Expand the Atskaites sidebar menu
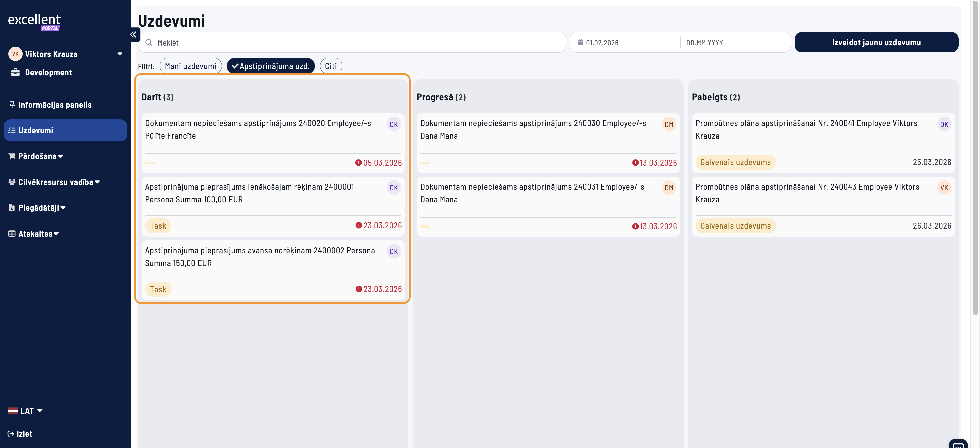Viewport: 980px width, 448px height. 35,234
